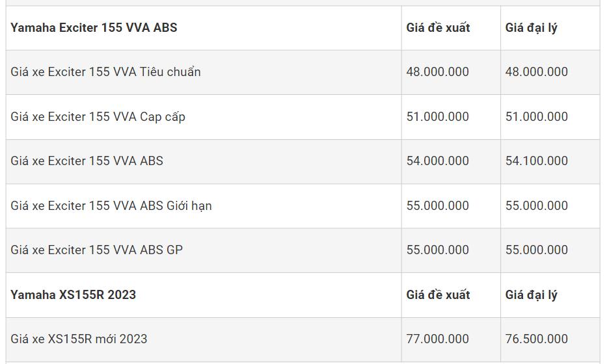This screenshot has width=607, height=364.
Task: Click the 77.000.000 suggested price cell
Action: point(437,339)
